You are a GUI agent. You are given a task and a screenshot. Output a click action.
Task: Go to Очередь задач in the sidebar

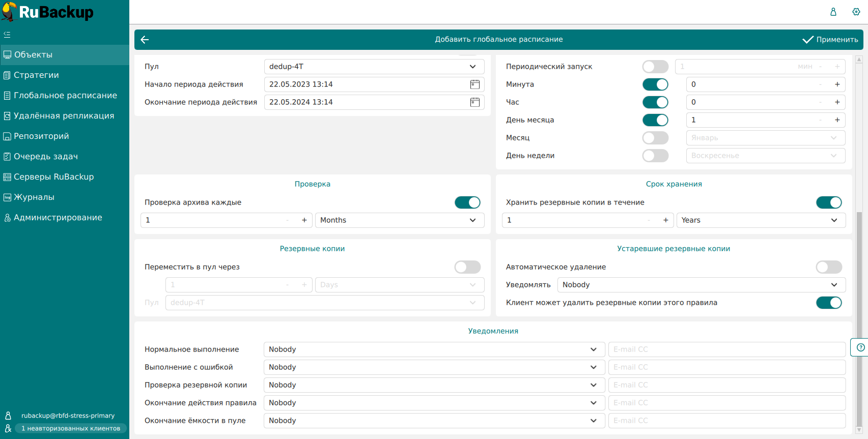[x=46, y=157]
